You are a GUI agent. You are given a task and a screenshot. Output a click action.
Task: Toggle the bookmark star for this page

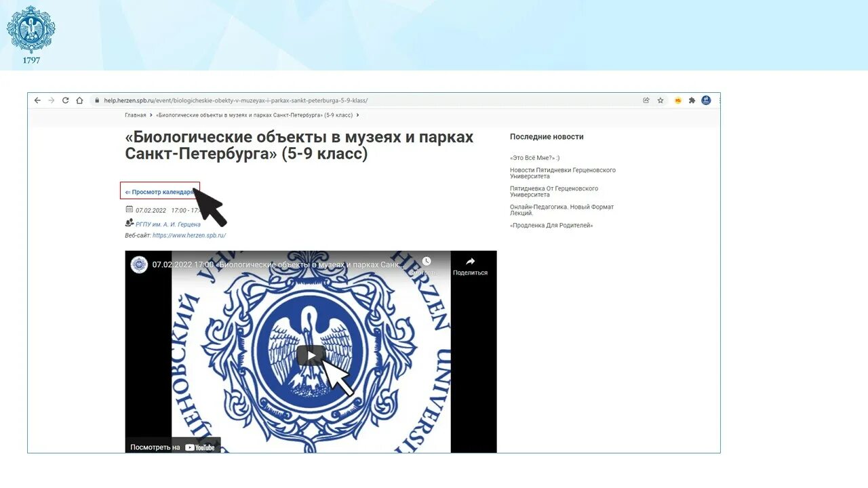coord(660,100)
